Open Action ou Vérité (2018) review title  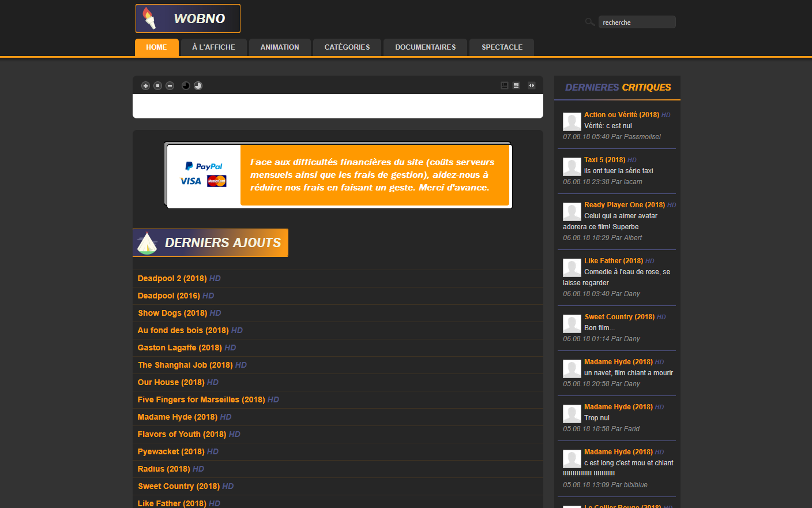[622, 115]
